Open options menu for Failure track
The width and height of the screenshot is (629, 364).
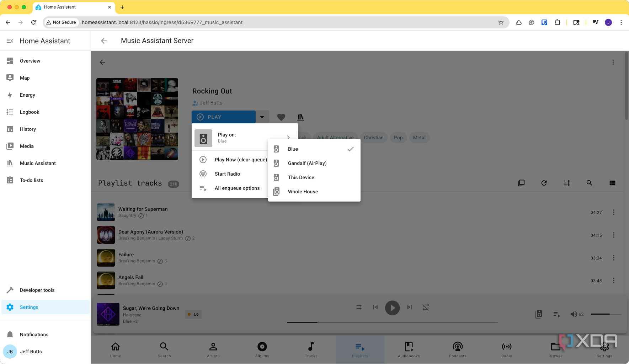point(613,258)
